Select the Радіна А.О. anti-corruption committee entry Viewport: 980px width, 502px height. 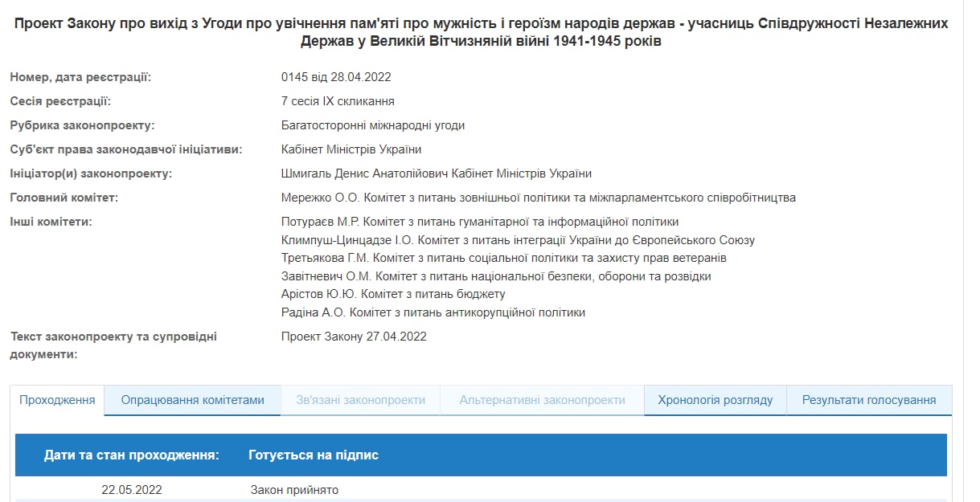(x=433, y=312)
